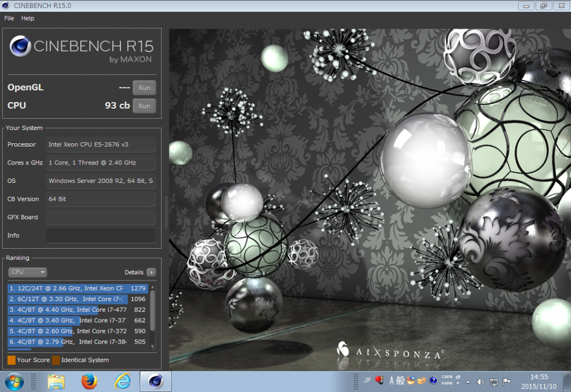
Task: Click ranking scrollbar up arrow
Action: click(x=153, y=287)
